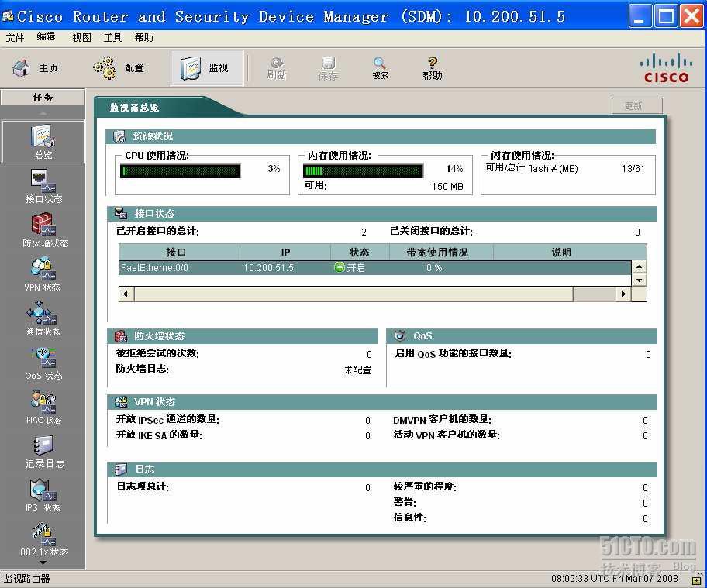Open the 文件 menu
The width and height of the screenshot is (707, 588).
coord(15,37)
